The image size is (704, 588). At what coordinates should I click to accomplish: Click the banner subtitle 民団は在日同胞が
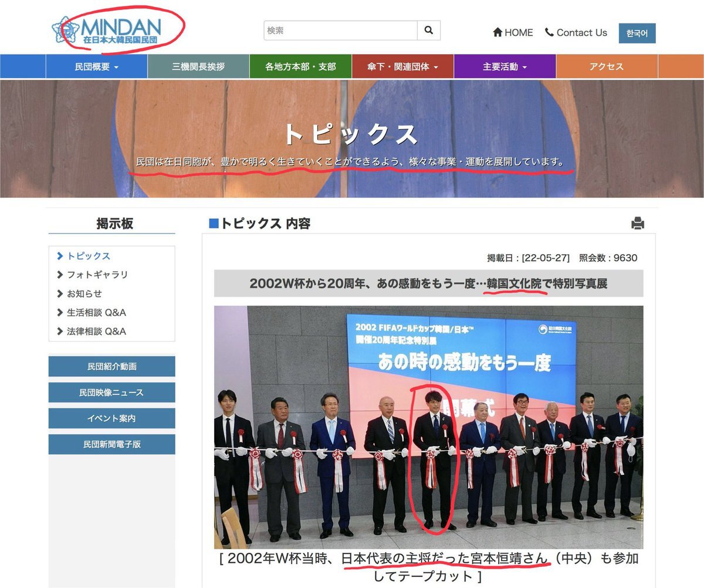pos(352,161)
